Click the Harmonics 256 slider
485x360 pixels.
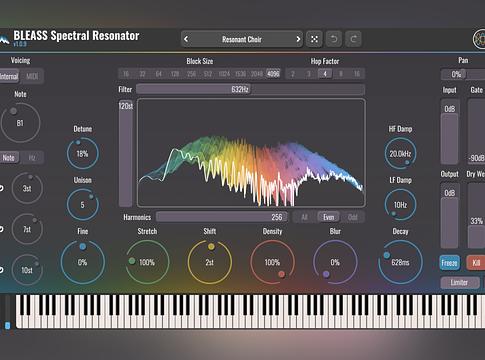click(222, 217)
